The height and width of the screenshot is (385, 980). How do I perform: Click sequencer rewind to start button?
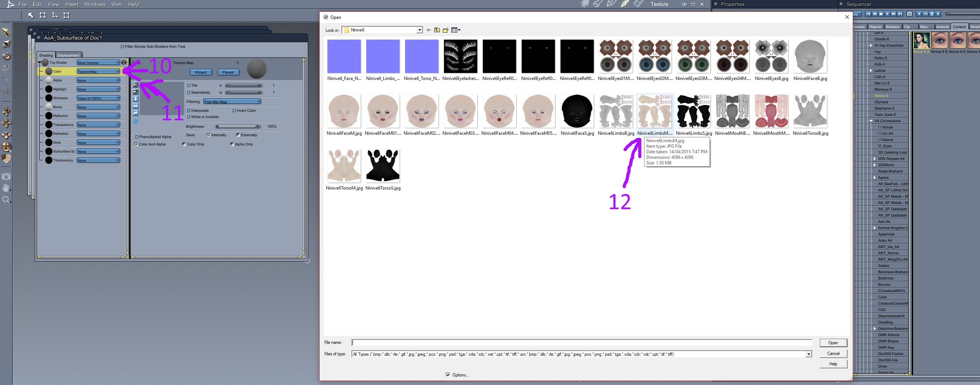(868, 14)
